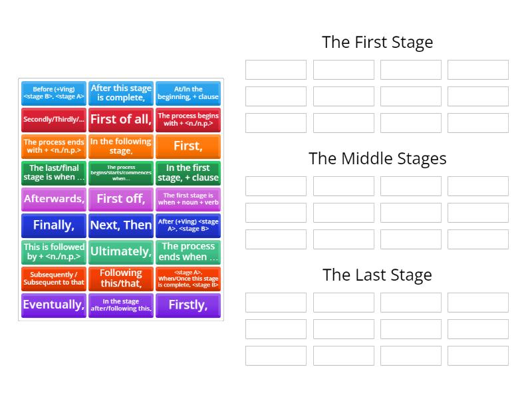Click first empty slot under The Last Stage
The width and height of the screenshot is (532, 399).
[276, 303]
